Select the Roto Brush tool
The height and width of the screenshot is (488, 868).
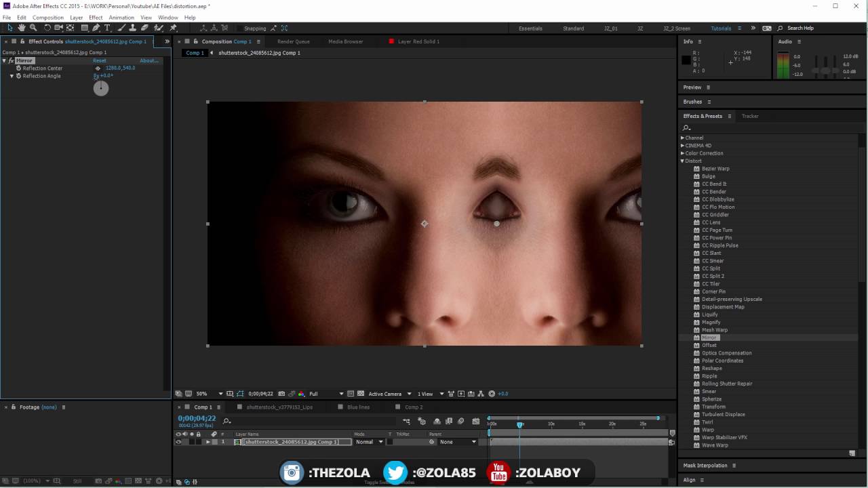[159, 28]
